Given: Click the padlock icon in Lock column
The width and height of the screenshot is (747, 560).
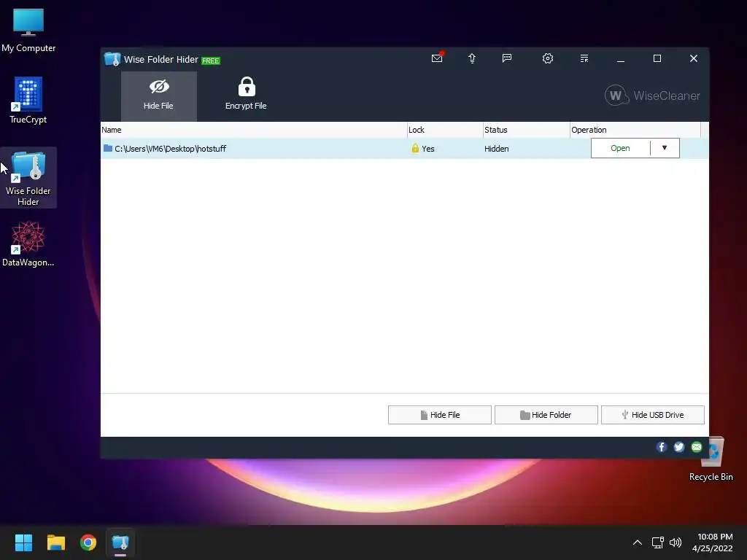Looking at the screenshot, I should [415, 148].
